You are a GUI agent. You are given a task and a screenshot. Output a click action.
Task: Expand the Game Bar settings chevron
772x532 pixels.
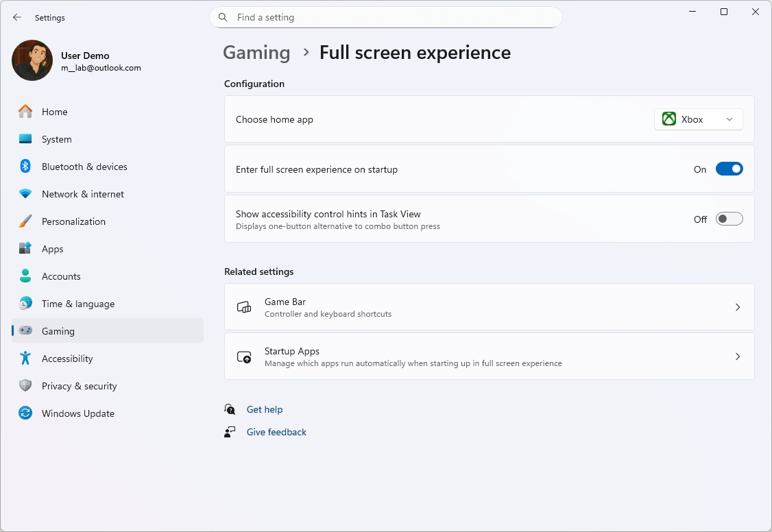pyautogui.click(x=738, y=307)
